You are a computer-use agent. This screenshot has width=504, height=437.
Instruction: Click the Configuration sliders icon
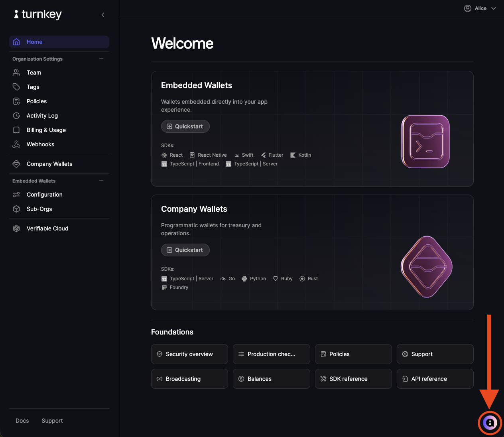16,195
